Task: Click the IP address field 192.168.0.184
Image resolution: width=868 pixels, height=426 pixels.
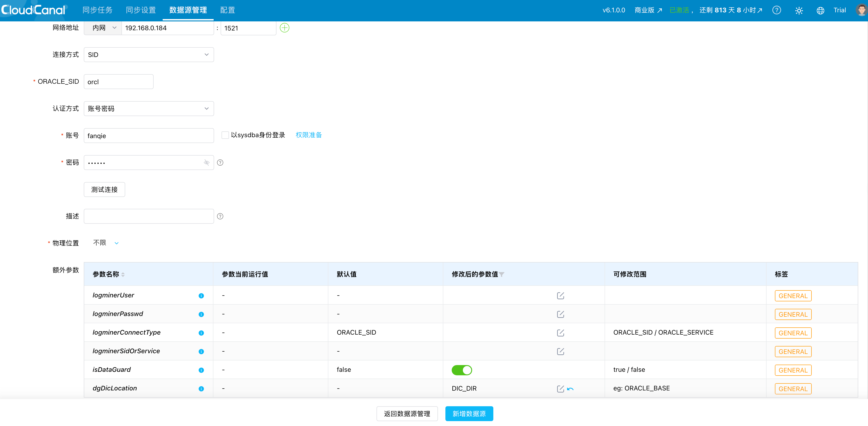Action: click(x=168, y=28)
